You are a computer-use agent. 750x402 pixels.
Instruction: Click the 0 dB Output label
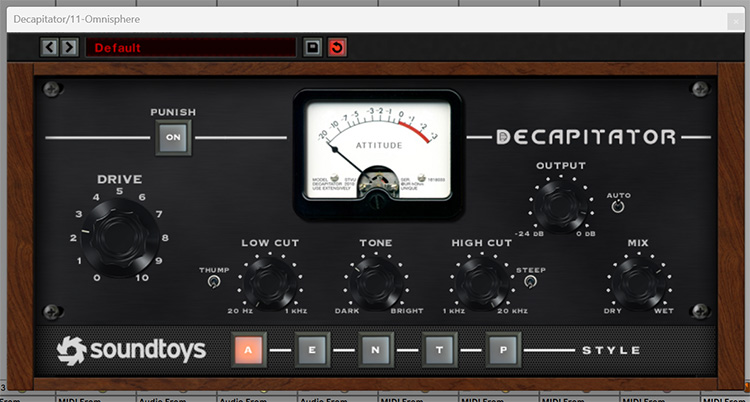tap(586, 234)
